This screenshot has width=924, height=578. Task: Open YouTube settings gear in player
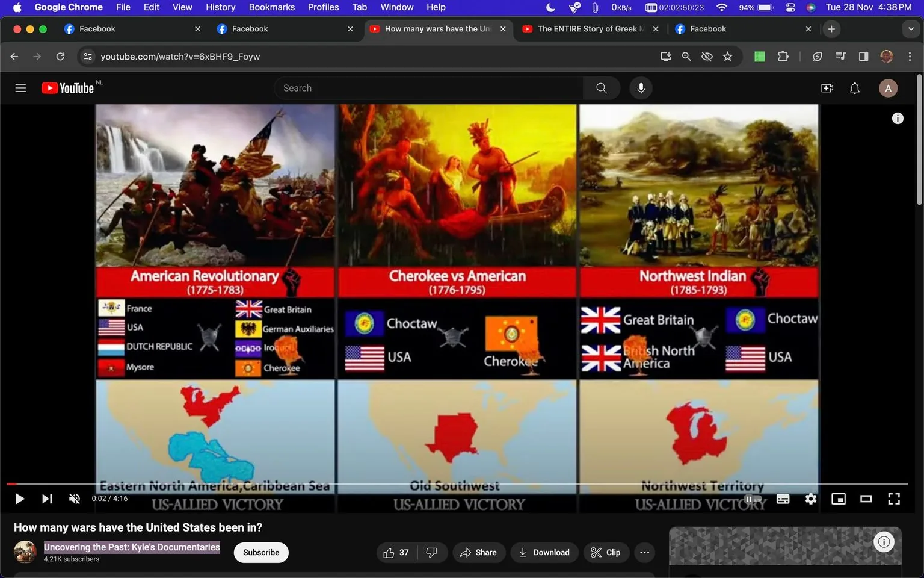[x=810, y=499]
